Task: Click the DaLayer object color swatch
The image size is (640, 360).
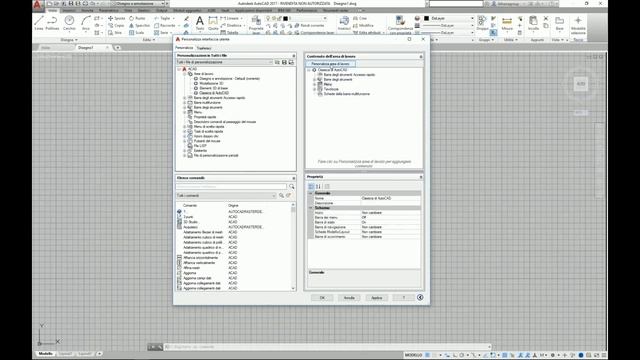Action: [x=426, y=18]
